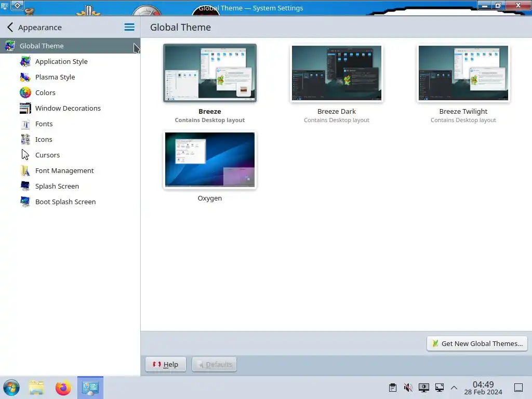The height and width of the screenshot is (399, 532).
Task: Expand hidden system tray icons arrow
Action: [454, 388]
